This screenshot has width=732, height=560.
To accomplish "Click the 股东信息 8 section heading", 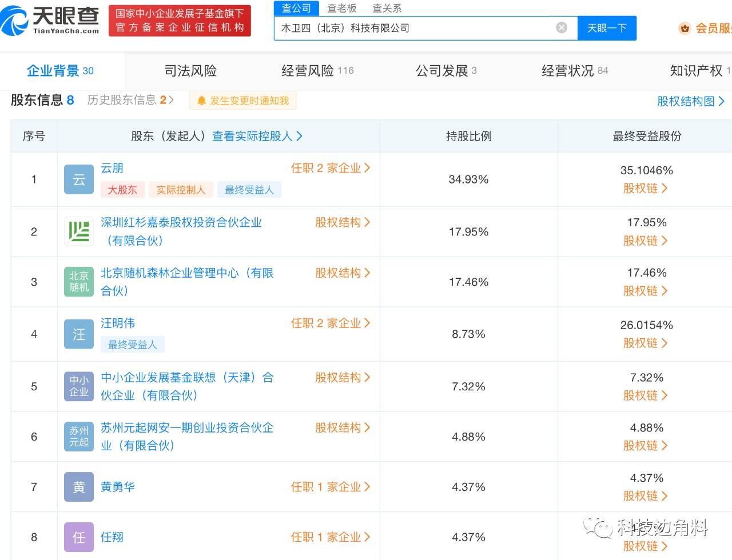I will pos(42,100).
